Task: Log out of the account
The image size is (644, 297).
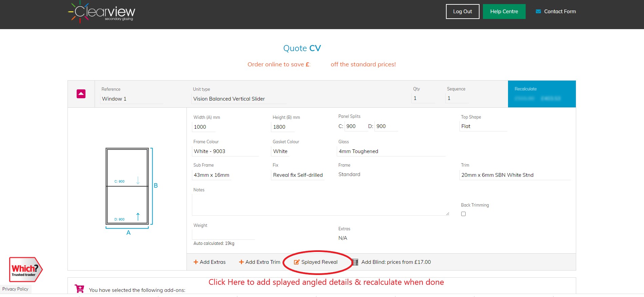Action: [x=463, y=12]
